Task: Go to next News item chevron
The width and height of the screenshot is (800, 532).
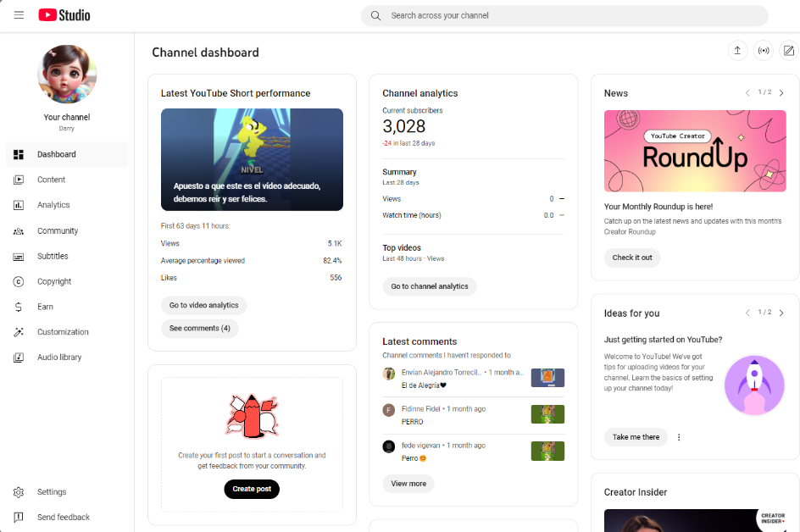Action: pos(781,93)
